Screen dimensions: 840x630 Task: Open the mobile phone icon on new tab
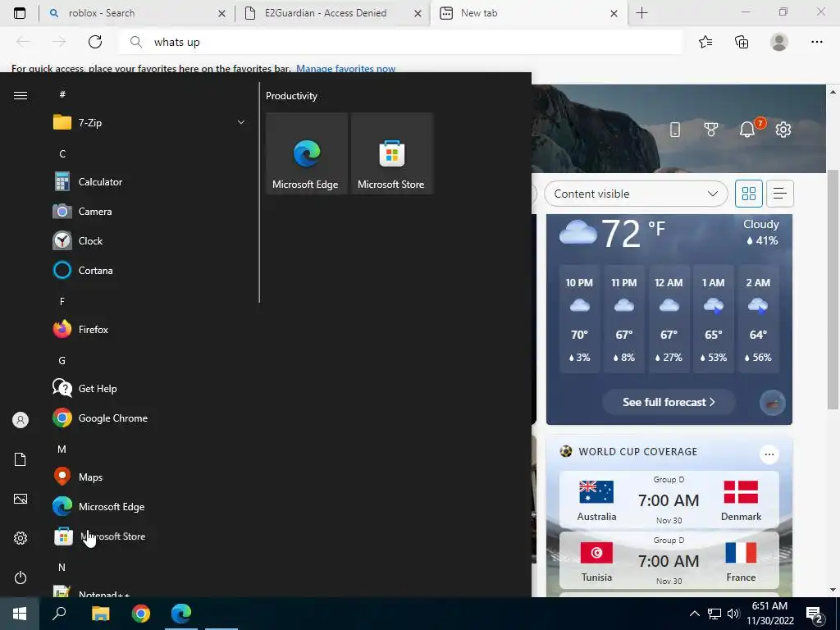(675, 129)
